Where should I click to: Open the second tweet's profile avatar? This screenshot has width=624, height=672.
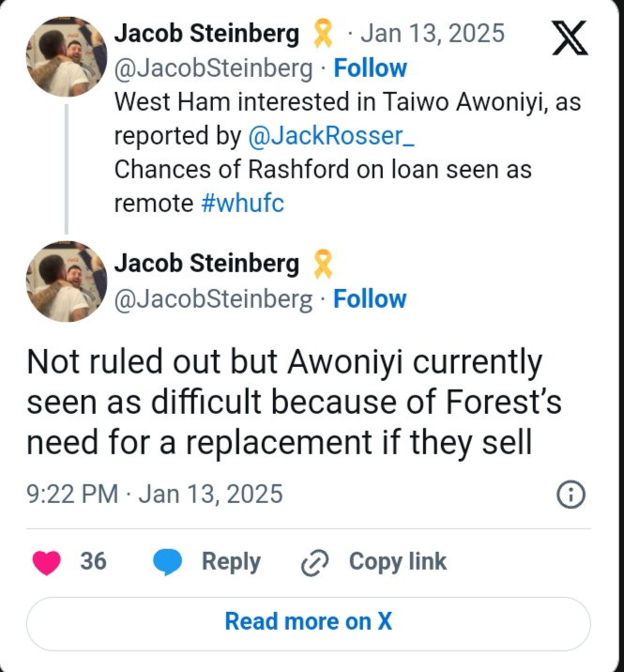pos(66,282)
